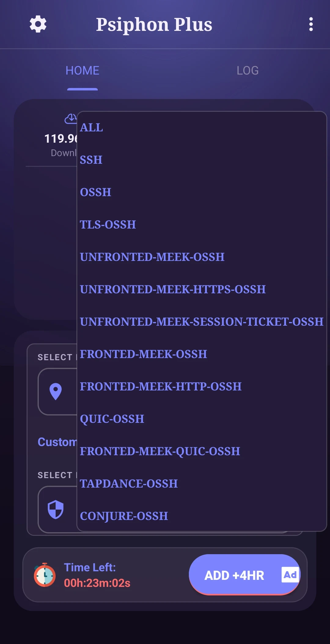
Task: Tap the Ad badge icon
Action: point(290,575)
